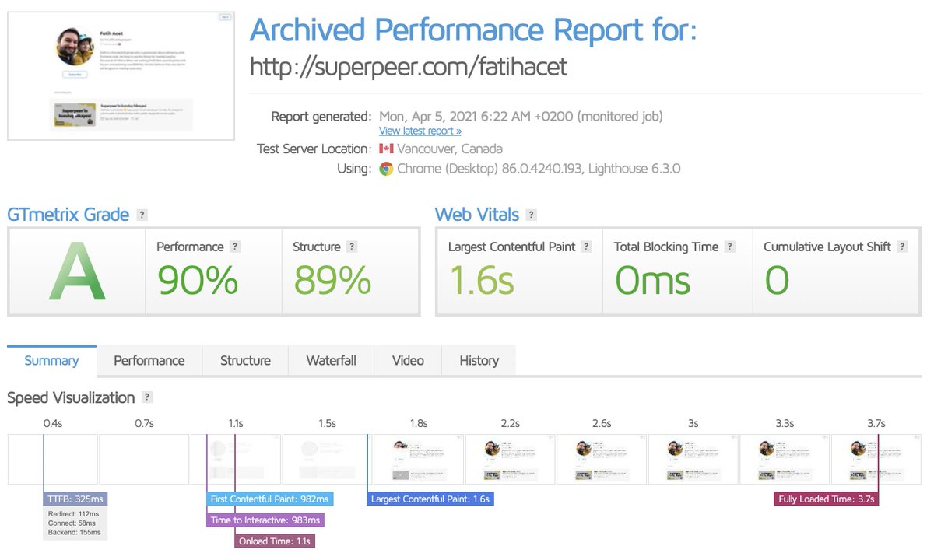The height and width of the screenshot is (560, 934).
Task: Open the help icon next to Performance score
Action: (x=235, y=247)
